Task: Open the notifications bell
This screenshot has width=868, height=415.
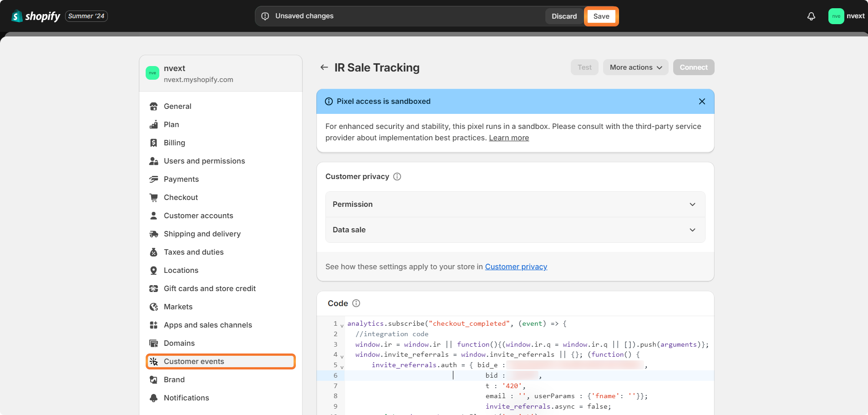Action: coord(811,16)
